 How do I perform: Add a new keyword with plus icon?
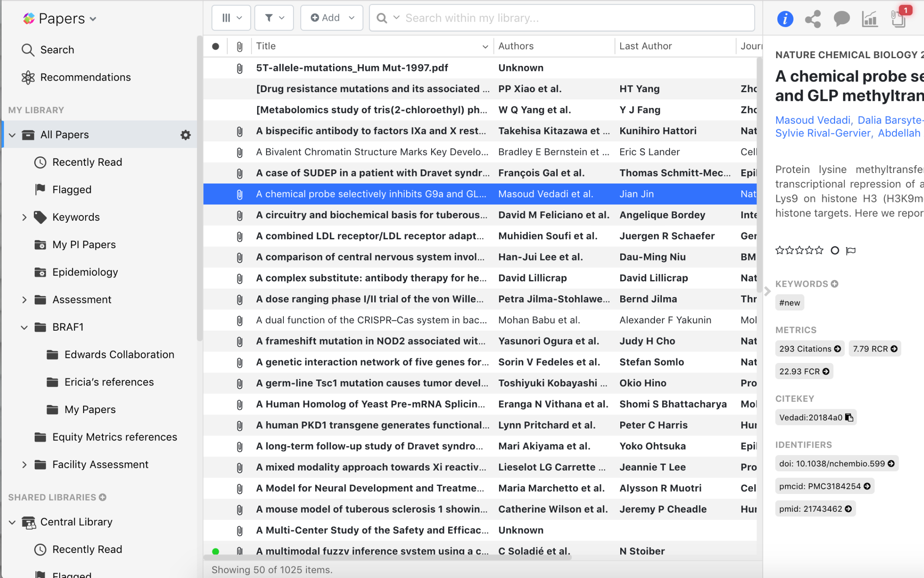tap(835, 284)
